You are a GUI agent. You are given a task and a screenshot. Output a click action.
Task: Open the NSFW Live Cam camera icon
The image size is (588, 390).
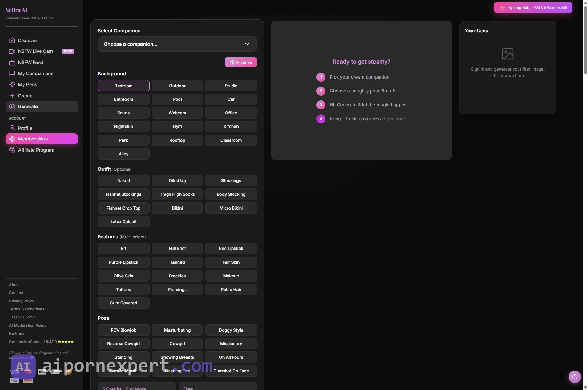click(x=12, y=51)
